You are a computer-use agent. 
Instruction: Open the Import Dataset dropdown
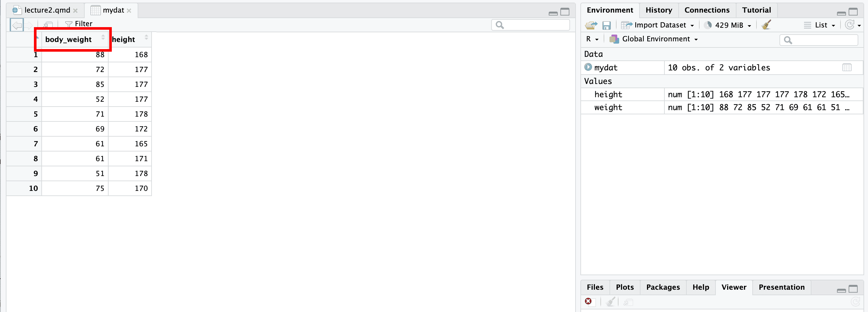[657, 25]
